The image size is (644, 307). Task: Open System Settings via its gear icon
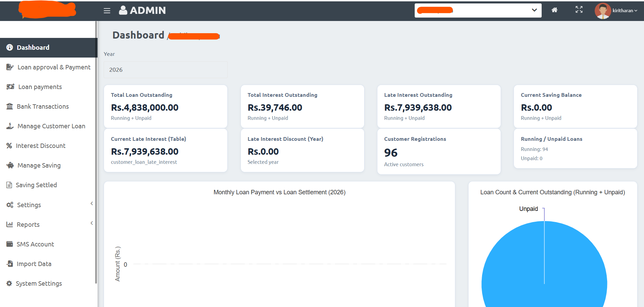point(9,283)
